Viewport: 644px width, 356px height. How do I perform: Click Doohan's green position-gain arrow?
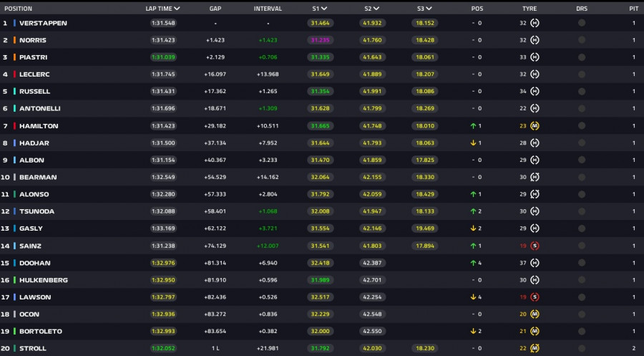[473, 263]
